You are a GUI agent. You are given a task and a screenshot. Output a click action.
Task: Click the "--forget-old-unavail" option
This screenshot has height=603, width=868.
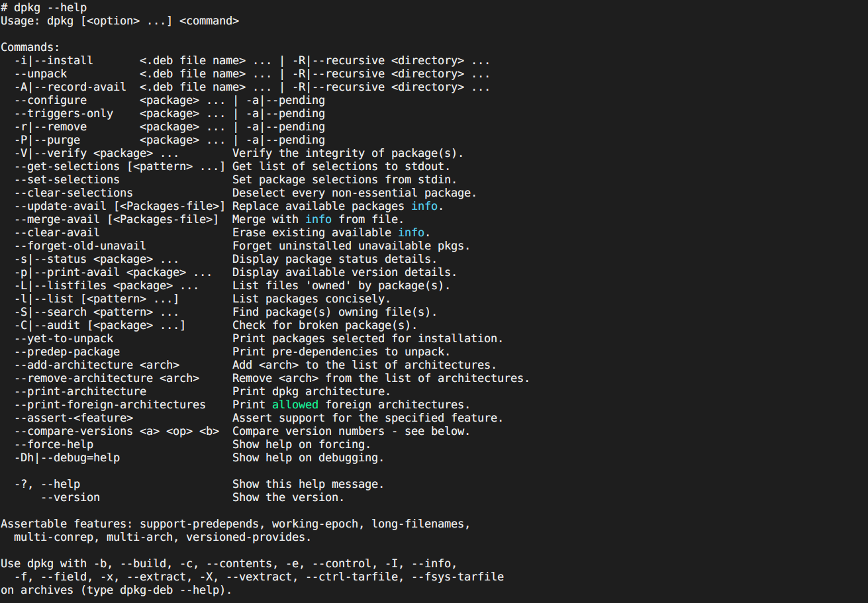coord(80,246)
